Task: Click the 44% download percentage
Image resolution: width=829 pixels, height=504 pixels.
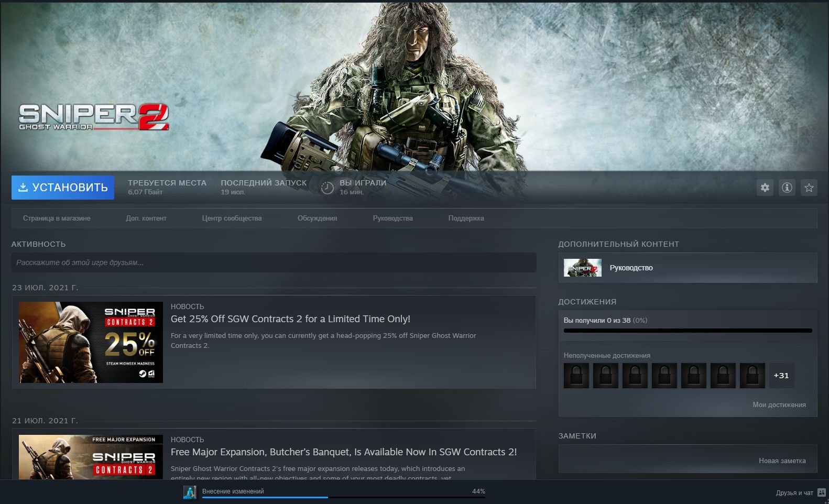Action: [x=478, y=491]
